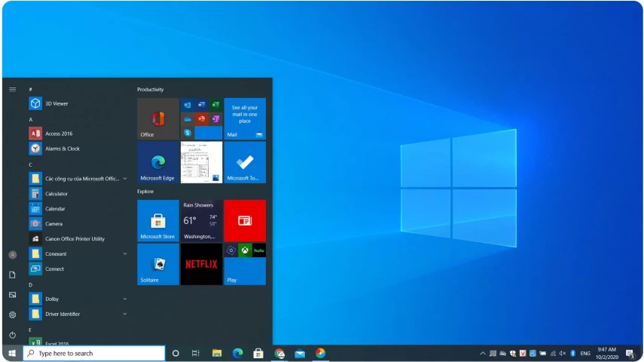Click the Wi-Fi network icon in tray

(553, 354)
